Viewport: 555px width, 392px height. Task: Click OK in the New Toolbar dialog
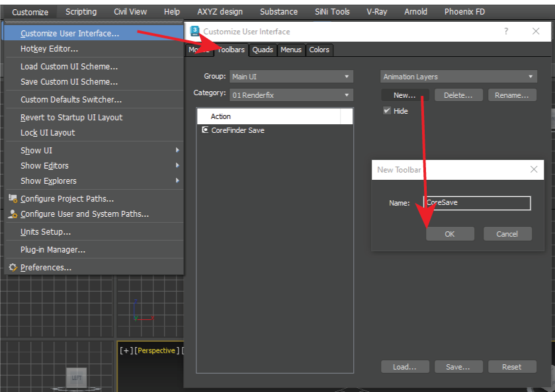click(x=450, y=233)
